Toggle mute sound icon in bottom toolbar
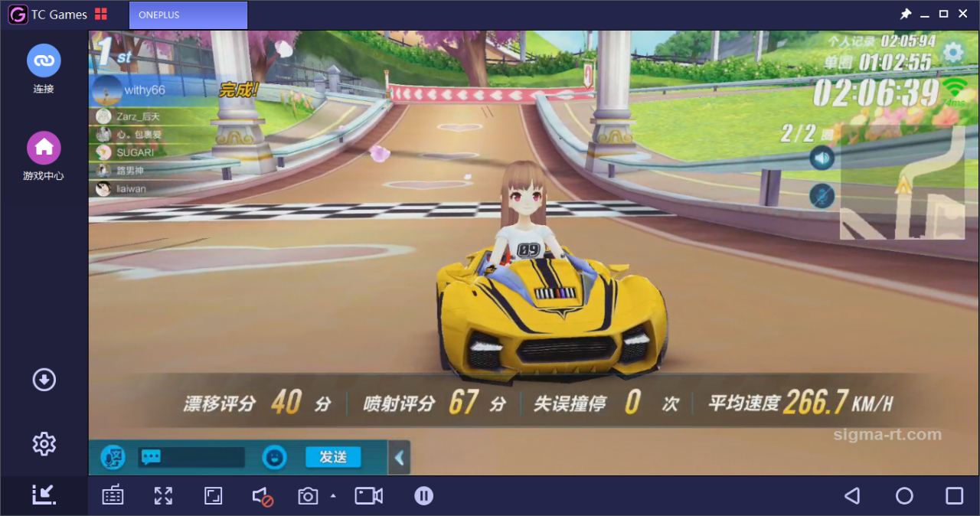This screenshot has width=980, height=516. point(263,496)
